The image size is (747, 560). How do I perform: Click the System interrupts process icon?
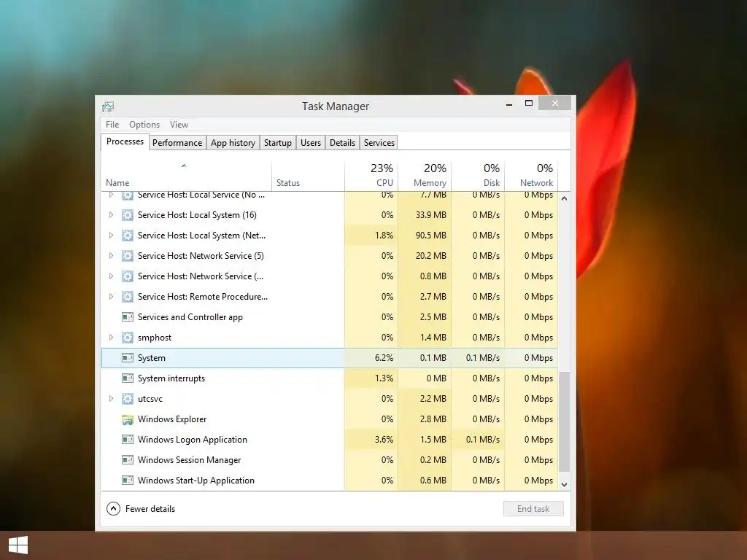pos(127,378)
